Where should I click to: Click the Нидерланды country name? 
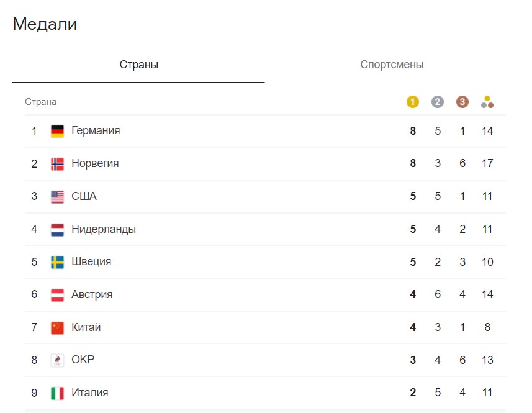pyautogui.click(x=104, y=229)
